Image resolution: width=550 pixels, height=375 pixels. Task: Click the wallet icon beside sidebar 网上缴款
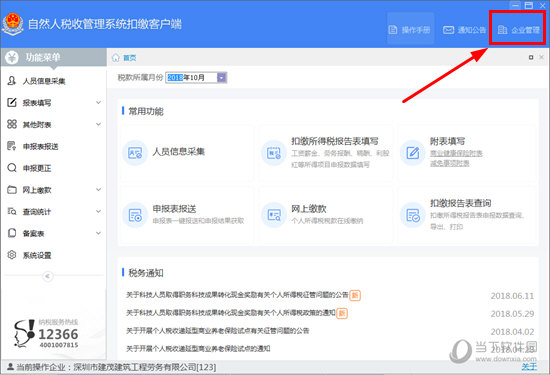pyautogui.click(x=12, y=189)
